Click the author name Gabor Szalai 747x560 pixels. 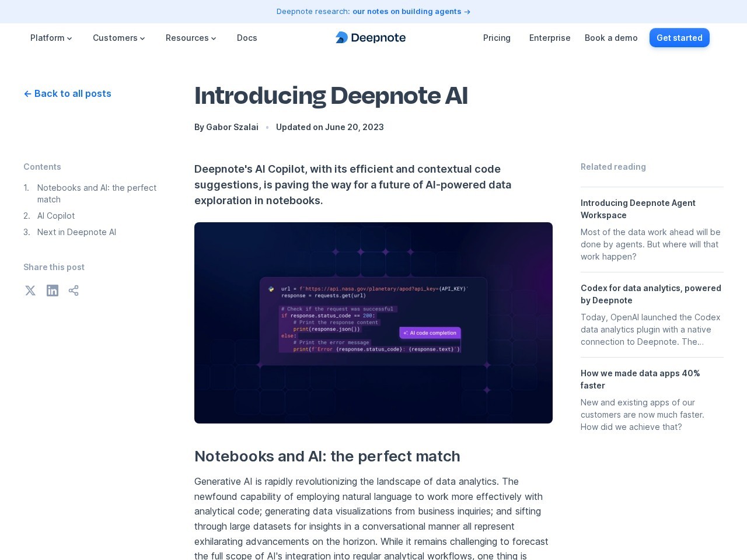[x=232, y=127]
